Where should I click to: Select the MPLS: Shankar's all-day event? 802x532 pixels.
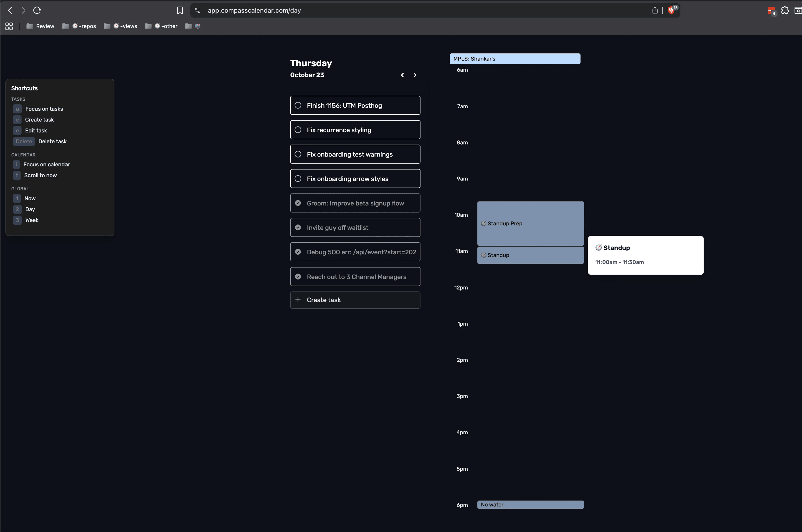pos(515,59)
